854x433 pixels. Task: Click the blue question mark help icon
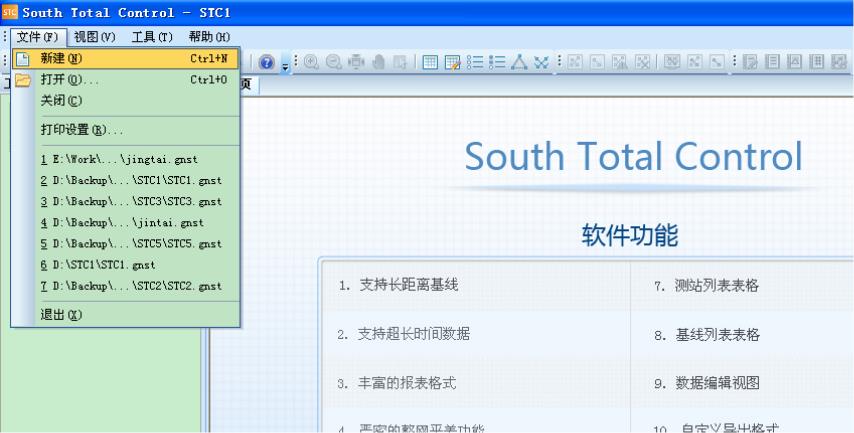[266, 62]
